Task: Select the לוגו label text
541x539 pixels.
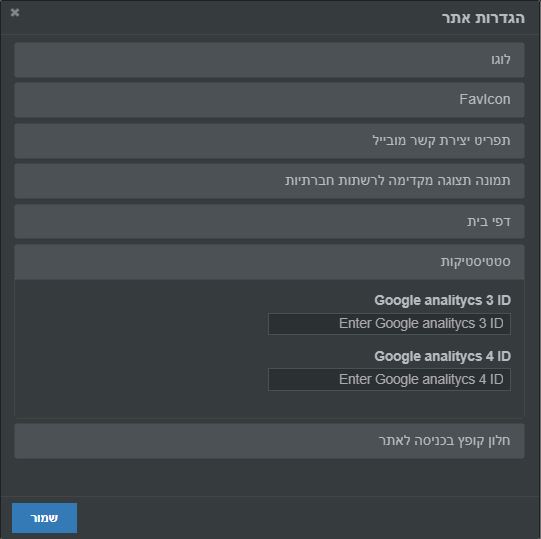Action: tap(501, 60)
